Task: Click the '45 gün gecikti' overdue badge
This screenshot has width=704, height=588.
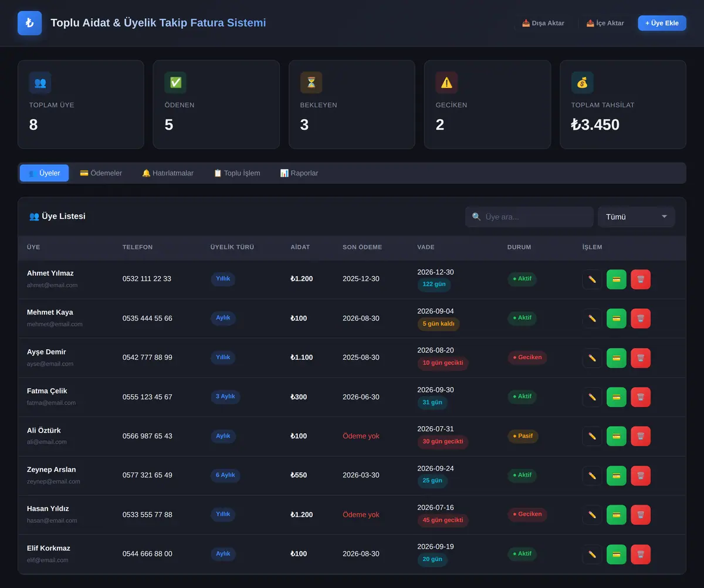Action: point(443,521)
